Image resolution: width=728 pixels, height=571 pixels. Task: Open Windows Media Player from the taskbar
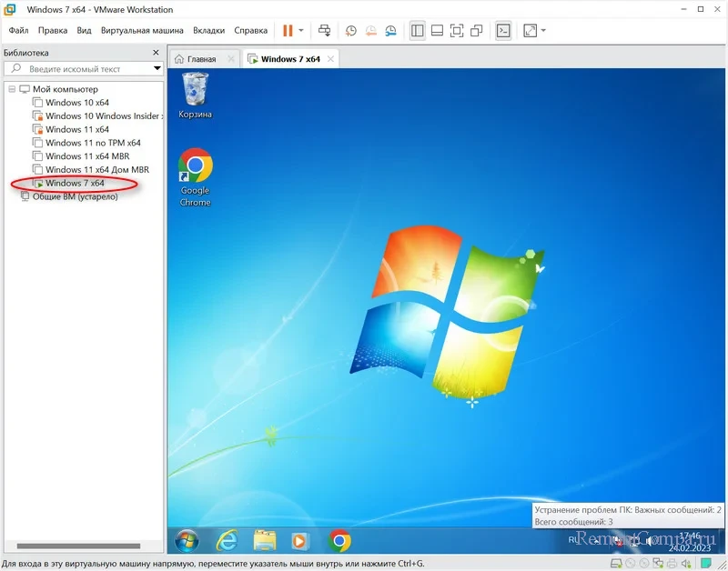click(x=298, y=541)
